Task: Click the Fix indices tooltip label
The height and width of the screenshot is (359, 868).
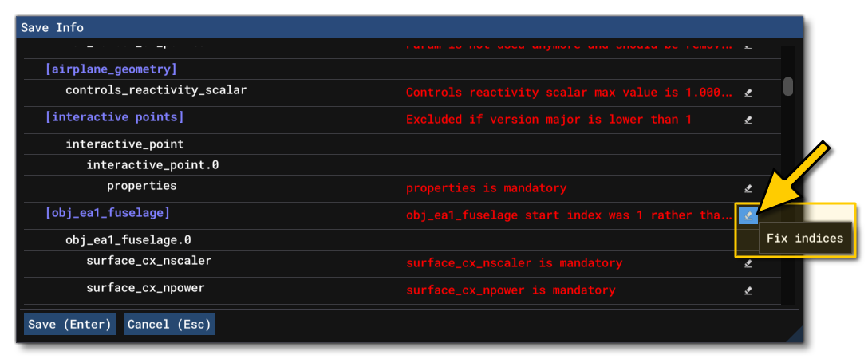Action: (804, 238)
